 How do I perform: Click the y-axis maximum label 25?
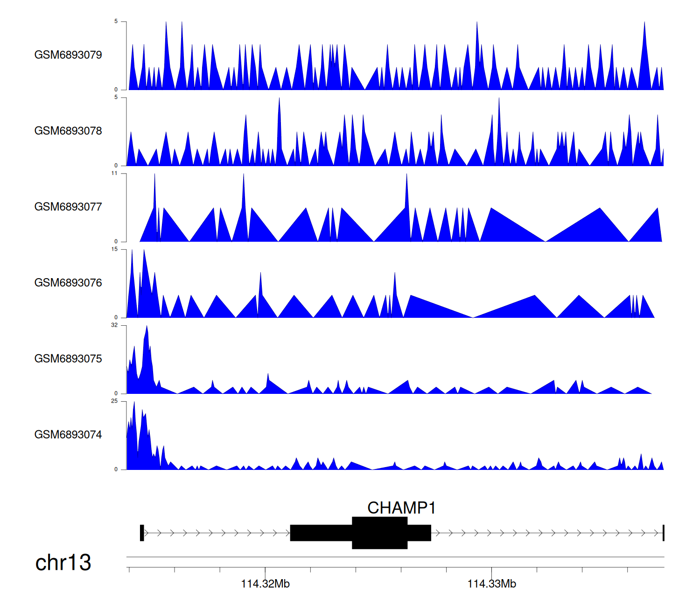114,401
